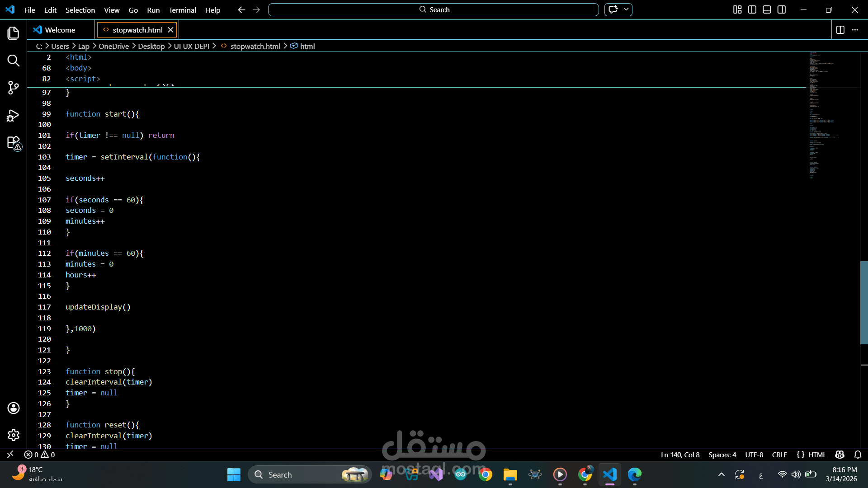The image size is (868, 488).
Task: Toggle the primary side bar layout button
Action: [752, 9]
